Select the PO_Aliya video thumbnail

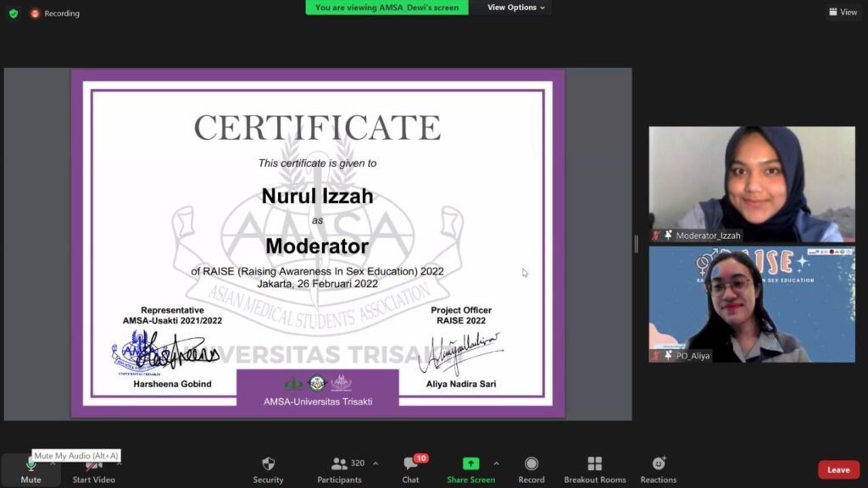point(752,304)
